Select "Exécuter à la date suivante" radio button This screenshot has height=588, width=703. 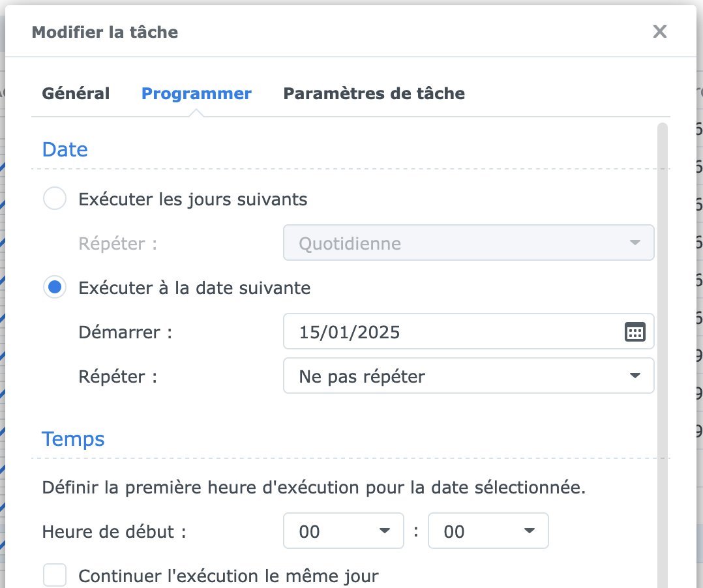click(x=55, y=287)
